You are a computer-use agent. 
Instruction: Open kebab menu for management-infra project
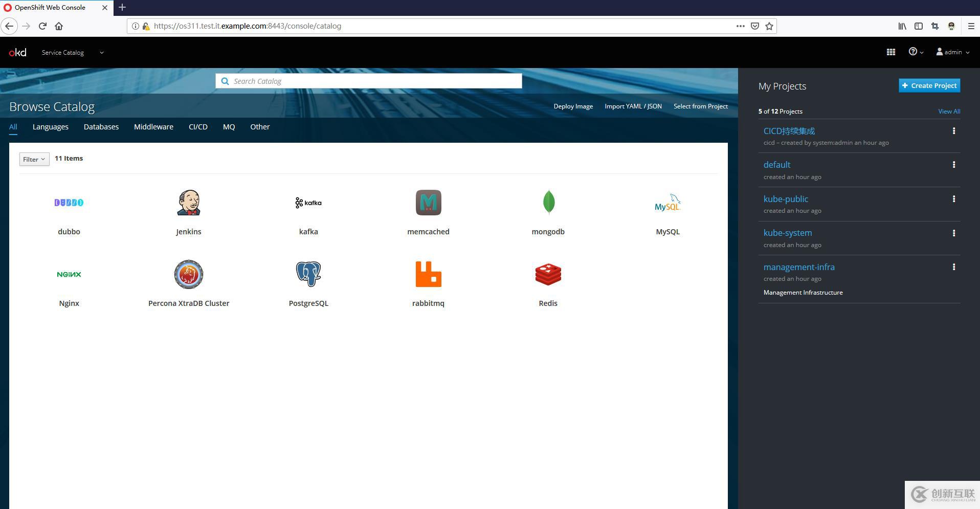pyautogui.click(x=954, y=267)
